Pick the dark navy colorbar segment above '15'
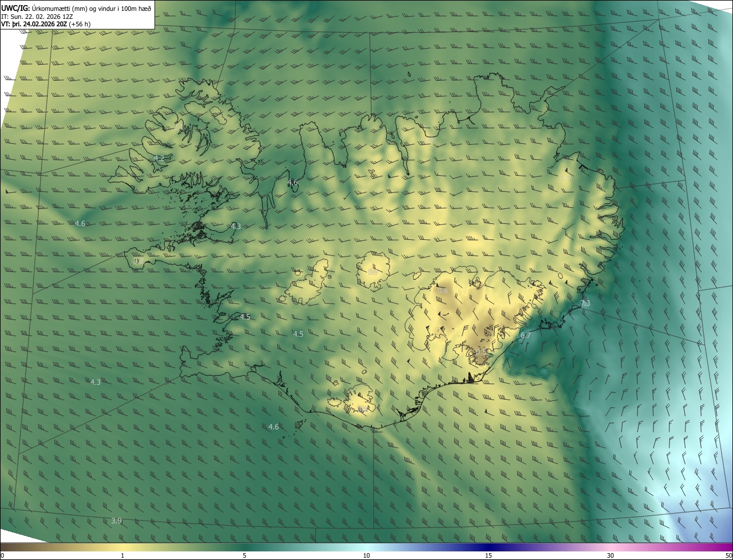 (x=488, y=547)
